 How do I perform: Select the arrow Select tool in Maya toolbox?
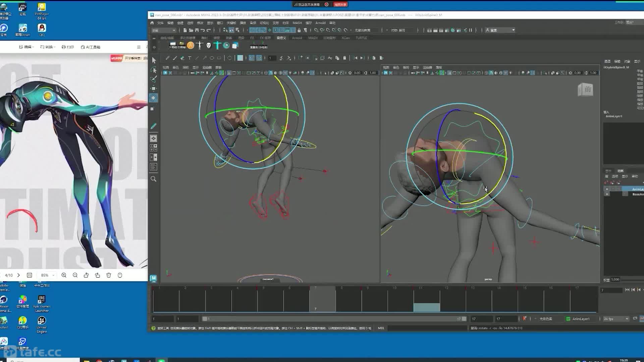[154, 60]
